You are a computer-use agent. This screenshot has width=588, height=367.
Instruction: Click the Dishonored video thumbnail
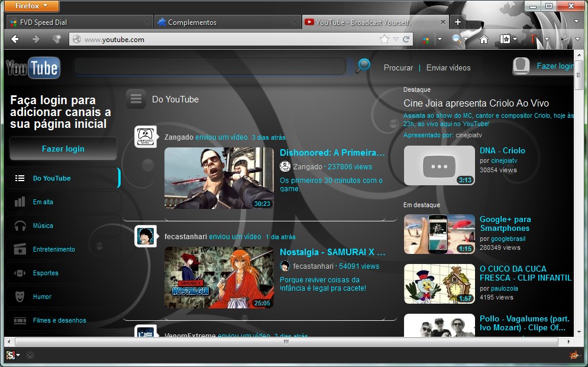(x=219, y=178)
